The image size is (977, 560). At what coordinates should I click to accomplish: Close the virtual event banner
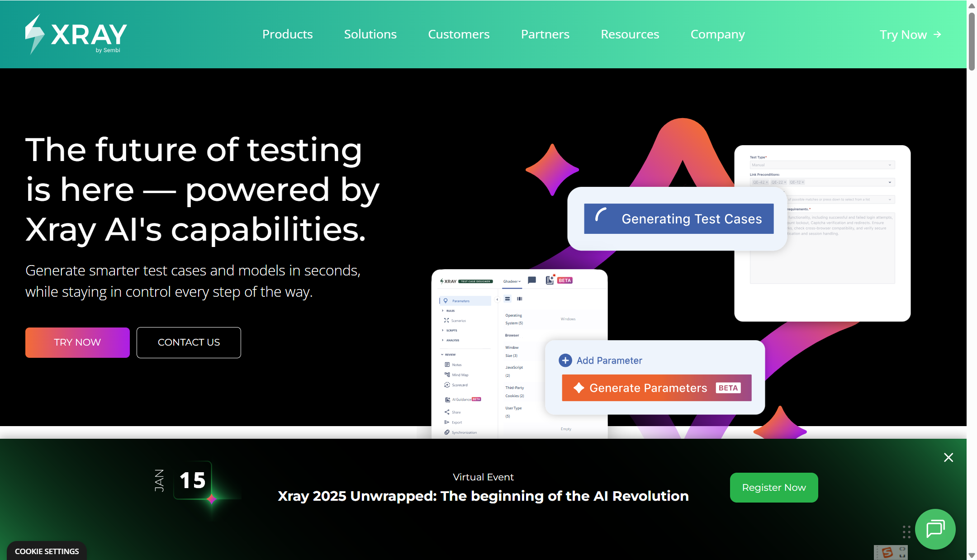click(949, 457)
